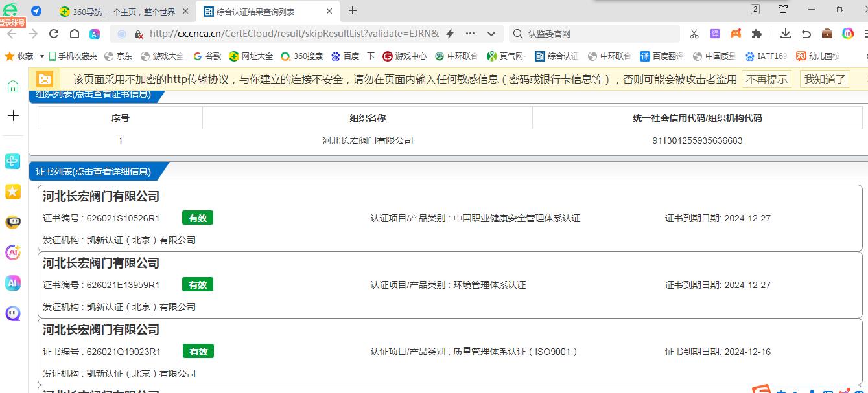The height and width of the screenshot is (393, 868).
Task: Open sidebar yellow star favorites
Action: point(13,192)
